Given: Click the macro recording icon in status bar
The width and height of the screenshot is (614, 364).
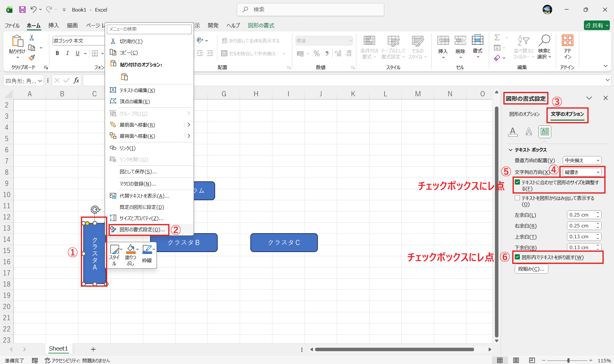Looking at the screenshot, I should tap(35, 360).
